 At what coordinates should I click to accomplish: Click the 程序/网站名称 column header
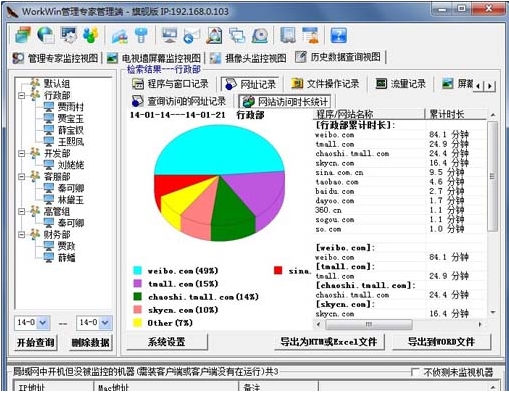point(369,114)
